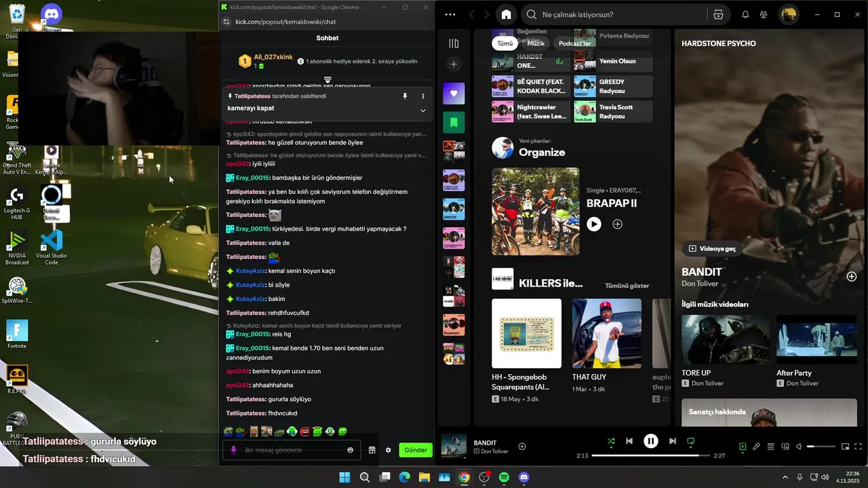Screen dimensions: 868x488
Task: Unpin message using the pin icon in chat
Action: point(405,96)
